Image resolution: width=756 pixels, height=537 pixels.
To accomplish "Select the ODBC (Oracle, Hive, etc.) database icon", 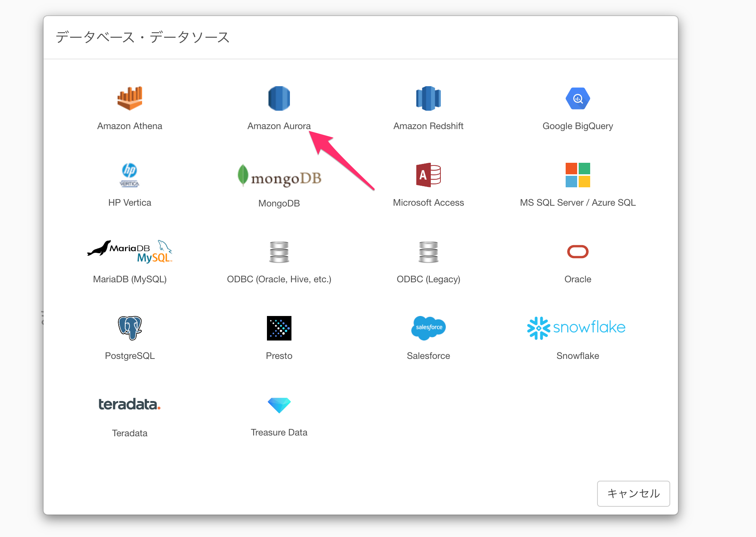I will (279, 252).
